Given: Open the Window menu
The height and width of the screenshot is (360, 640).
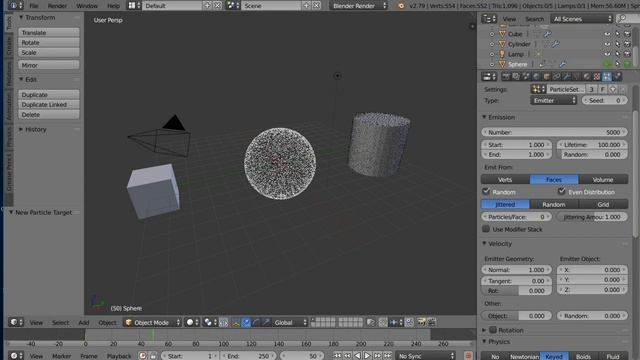Looking at the screenshot, I should click(x=87, y=6).
